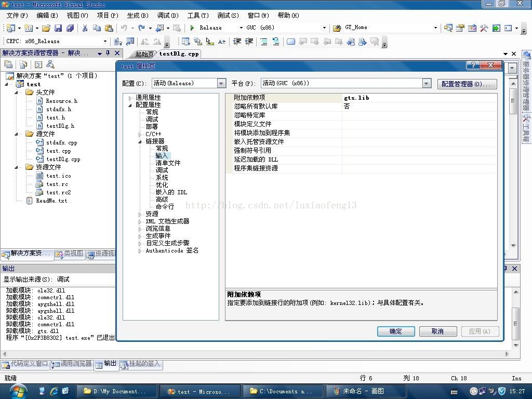Click the Help question mark on property dialog

[x=473, y=65]
